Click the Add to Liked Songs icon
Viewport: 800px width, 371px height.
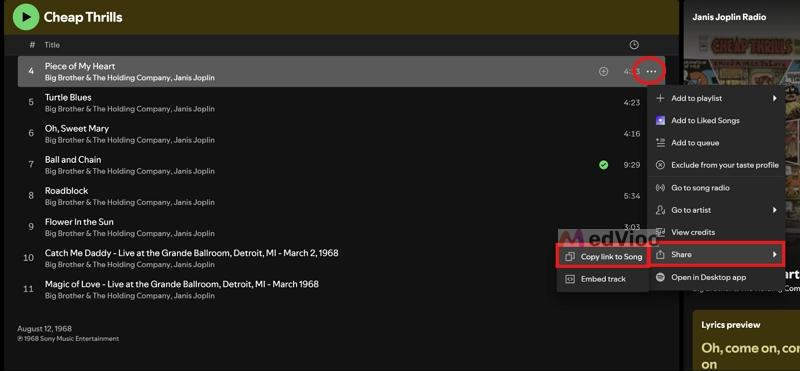tap(660, 120)
